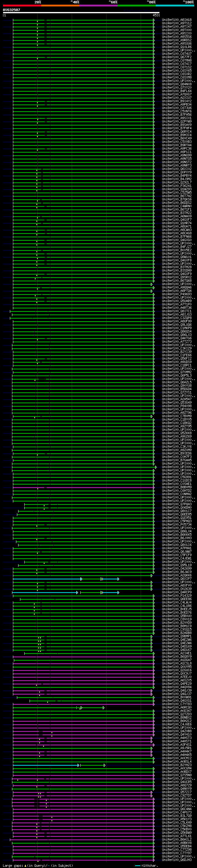Select the UniRef100_A7PHA1 label

[x=177, y=548]
